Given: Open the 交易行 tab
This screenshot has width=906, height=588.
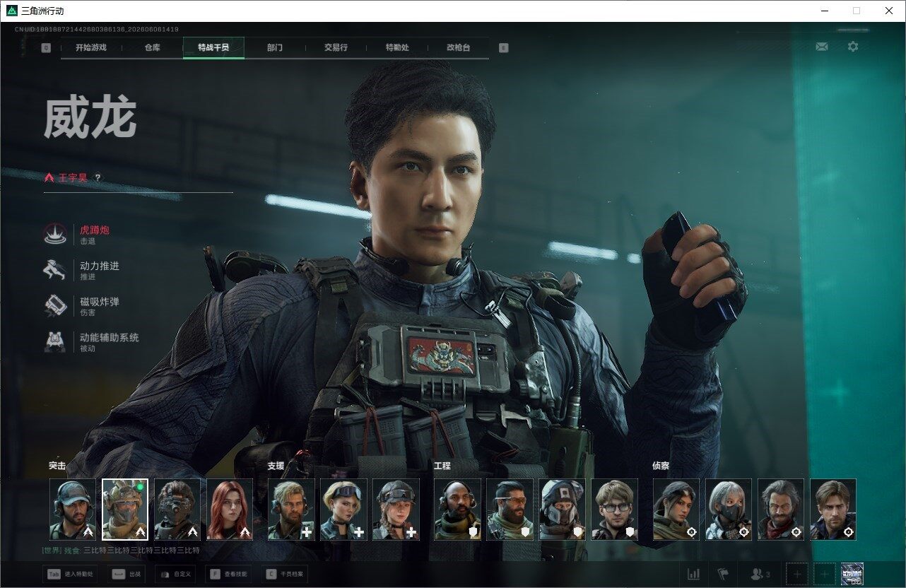Looking at the screenshot, I should 336,48.
